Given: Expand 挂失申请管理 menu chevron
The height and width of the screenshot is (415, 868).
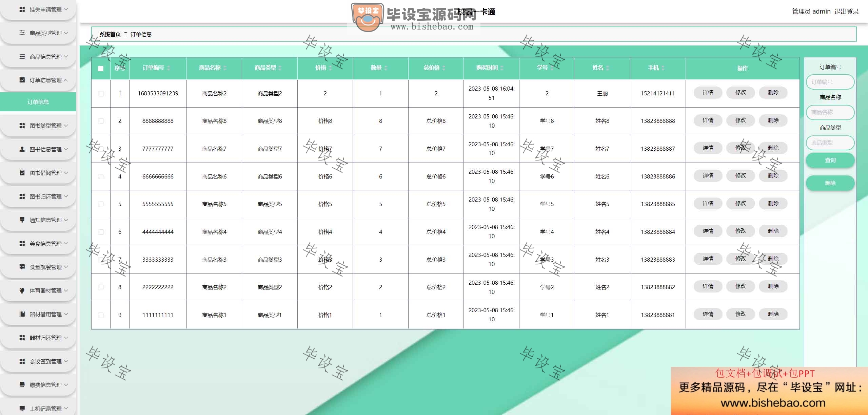Looking at the screenshot, I should 66,10.
